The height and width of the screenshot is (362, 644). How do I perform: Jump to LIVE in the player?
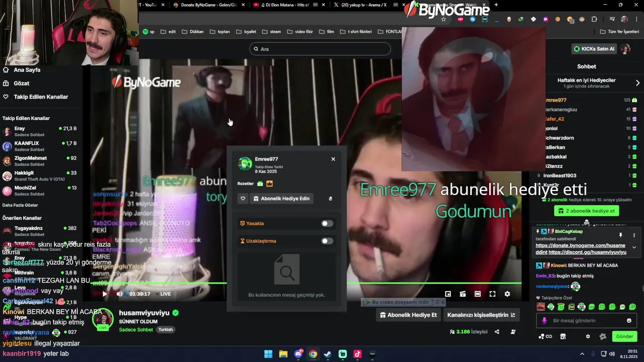pos(166,294)
